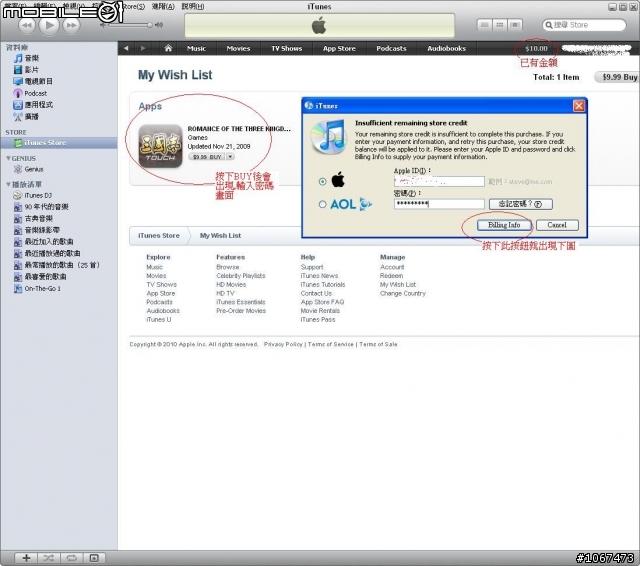This screenshot has width=641, height=566.
Task: Switch to the Audiobooks store tab
Action: 446,48
